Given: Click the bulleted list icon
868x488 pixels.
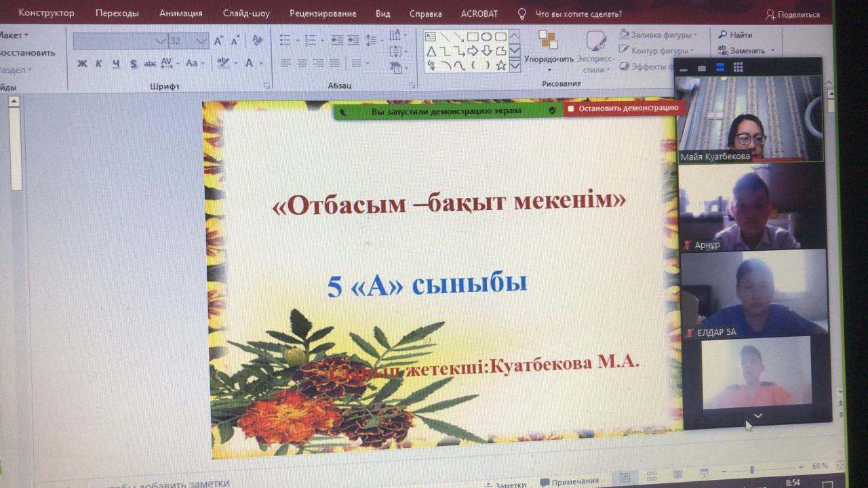Looking at the screenshot, I should [285, 40].
